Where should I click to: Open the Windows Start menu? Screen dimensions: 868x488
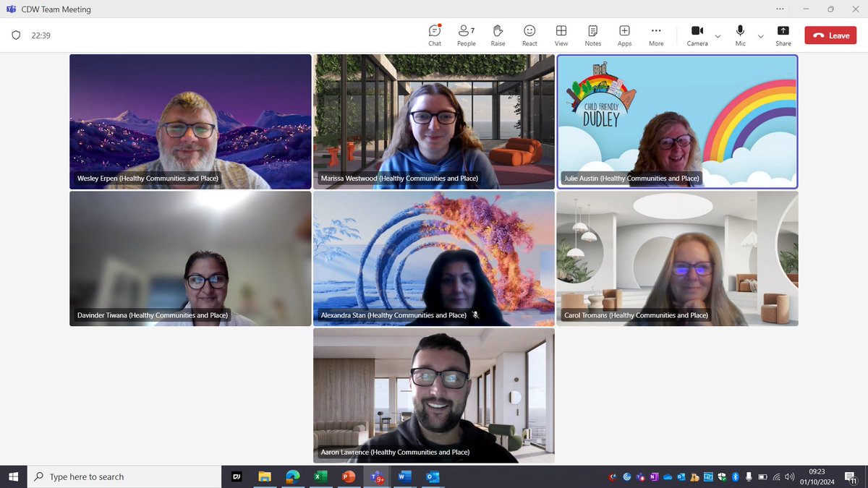(13, 476)
